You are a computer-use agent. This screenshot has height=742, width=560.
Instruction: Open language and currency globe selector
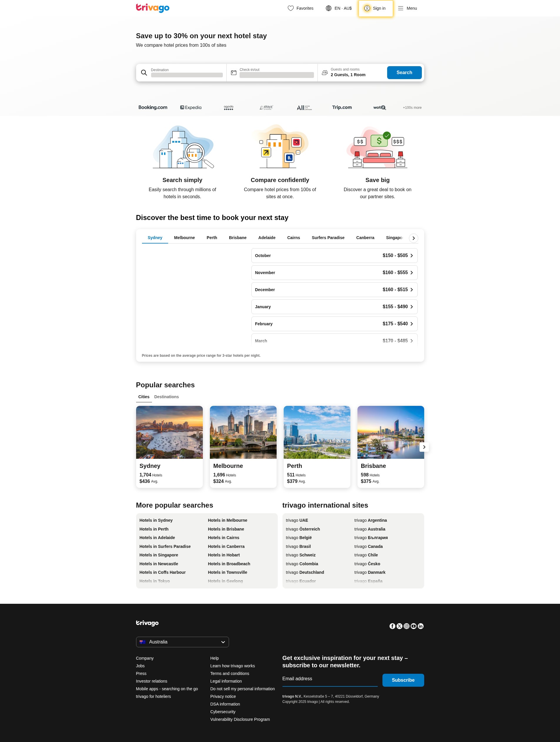coord(329,8)
